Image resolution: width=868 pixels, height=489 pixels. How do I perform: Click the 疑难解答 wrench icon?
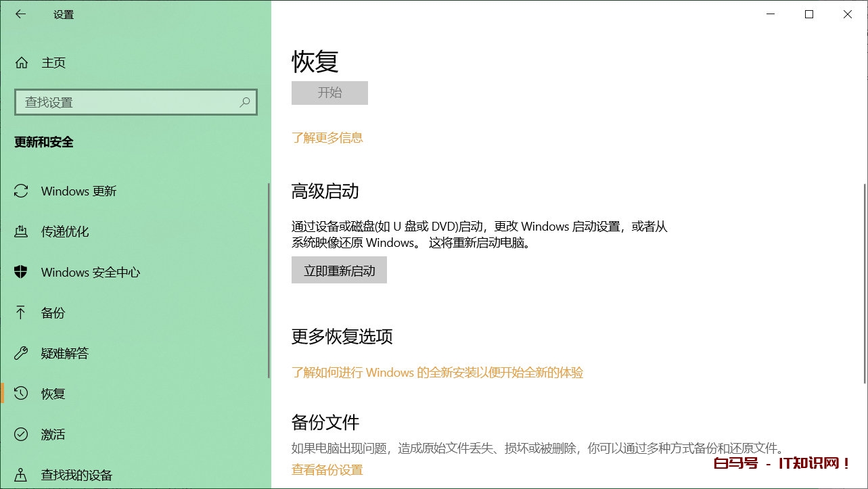tap(21, 354)
